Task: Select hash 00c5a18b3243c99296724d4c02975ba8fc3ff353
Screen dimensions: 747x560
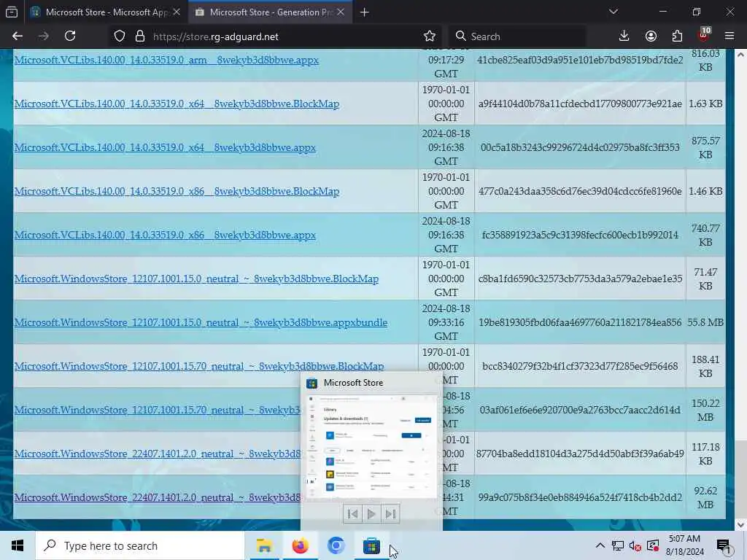Action: click(580, 147)
